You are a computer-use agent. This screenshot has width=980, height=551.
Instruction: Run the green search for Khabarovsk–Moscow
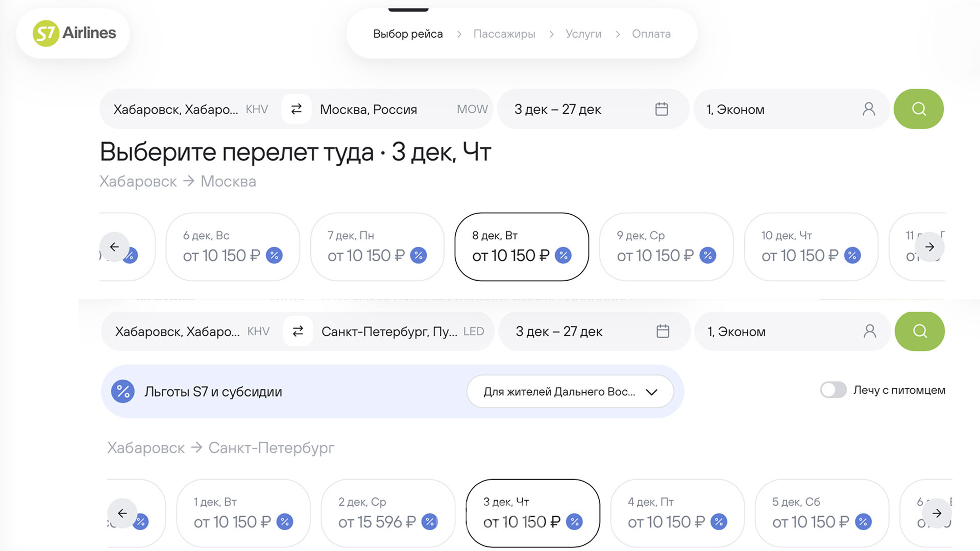[x=919, y=109]
